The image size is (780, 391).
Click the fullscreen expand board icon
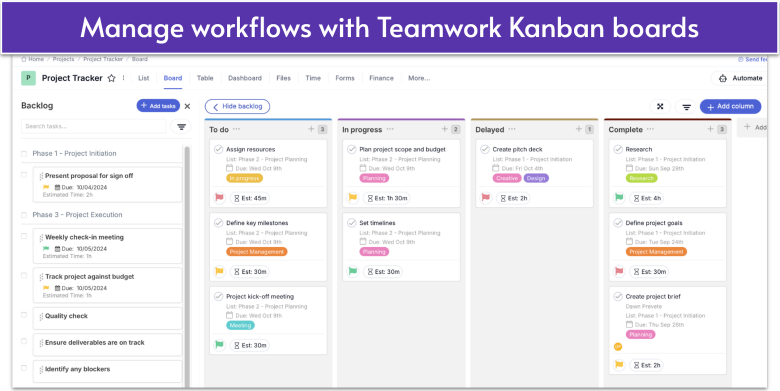click(660, 106)
